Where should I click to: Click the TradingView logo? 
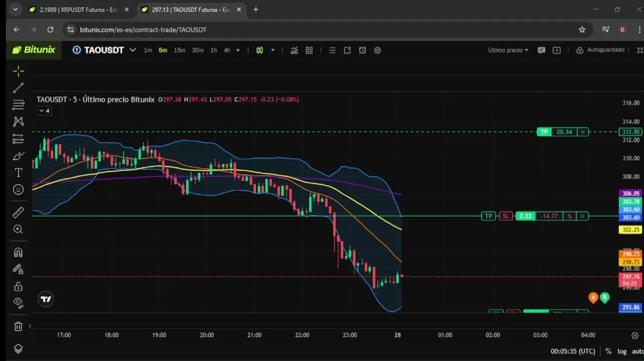[46, 299]
